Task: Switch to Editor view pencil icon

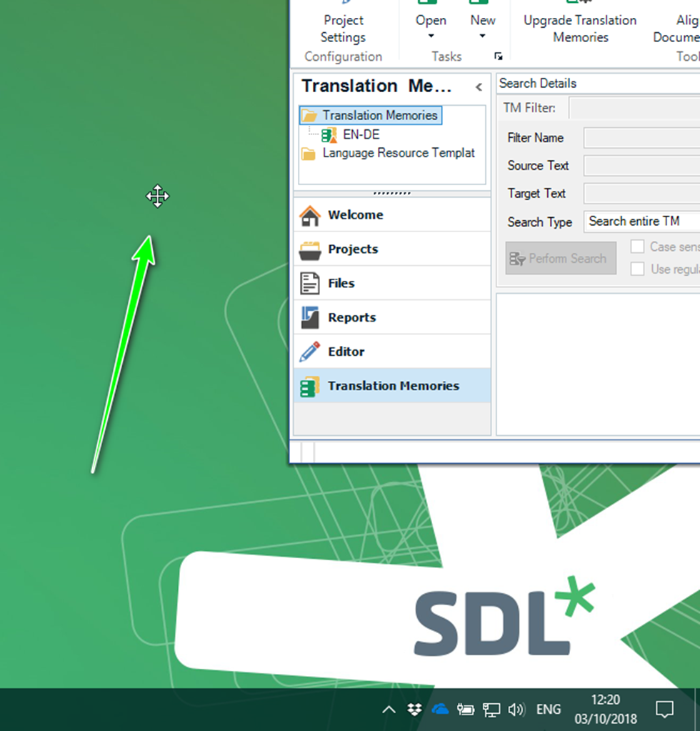Action: (x=310, y=352)
